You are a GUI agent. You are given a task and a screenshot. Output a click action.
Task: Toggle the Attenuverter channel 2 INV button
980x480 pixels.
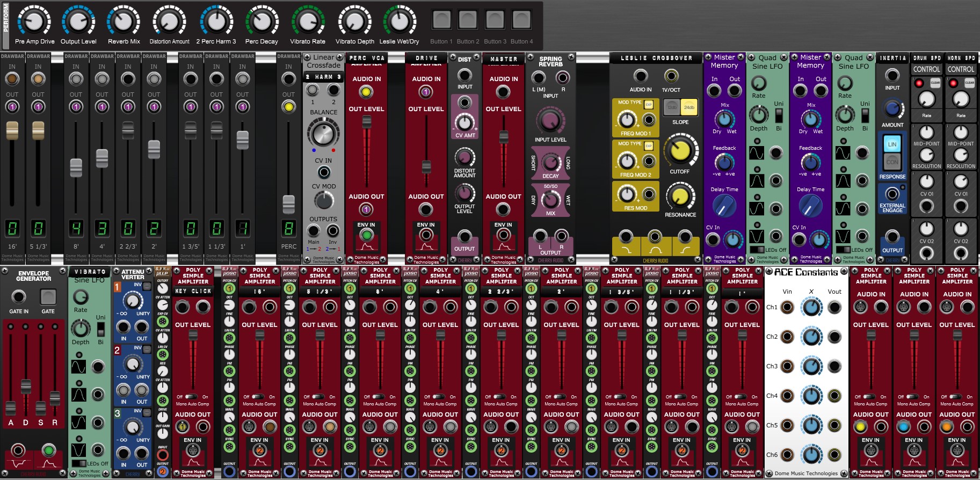pyautogui.click(x=147, y=349)
